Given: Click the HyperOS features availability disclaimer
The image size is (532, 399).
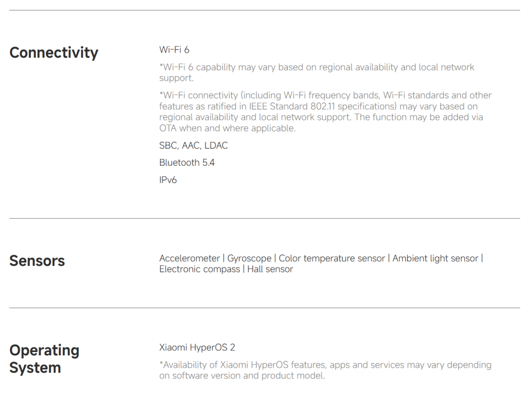Looking at the screenshot, I should [x=325, y=370].
